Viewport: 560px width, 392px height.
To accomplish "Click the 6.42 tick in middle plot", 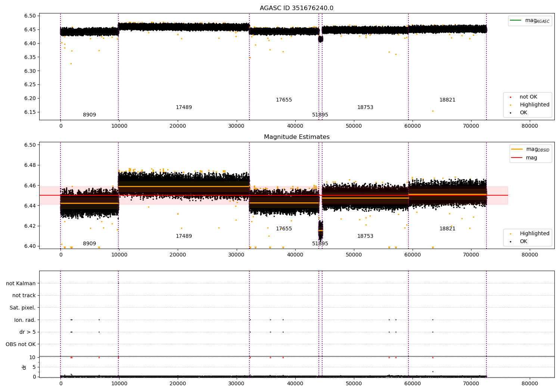I will coord(30,226).
